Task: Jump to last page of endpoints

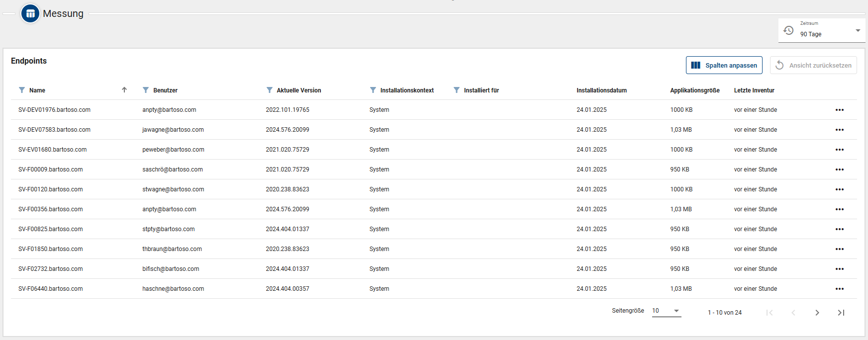Action: click(x=841, y=313)
